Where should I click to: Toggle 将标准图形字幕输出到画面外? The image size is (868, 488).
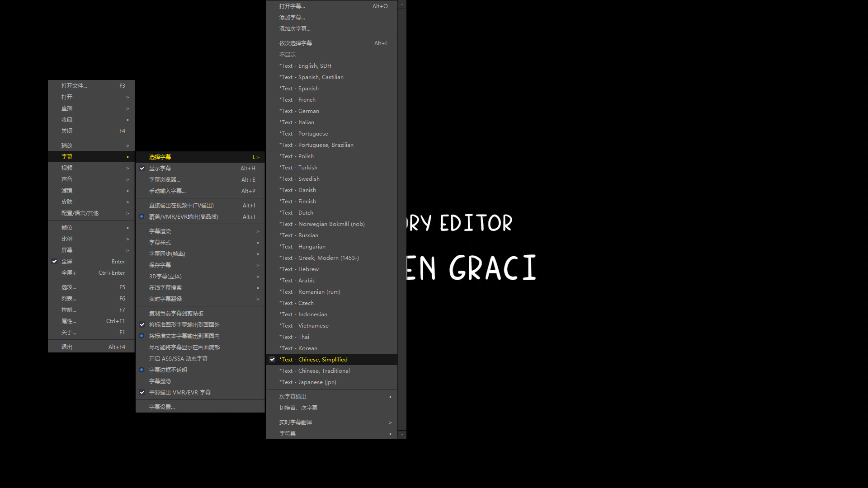pos(200,325)
